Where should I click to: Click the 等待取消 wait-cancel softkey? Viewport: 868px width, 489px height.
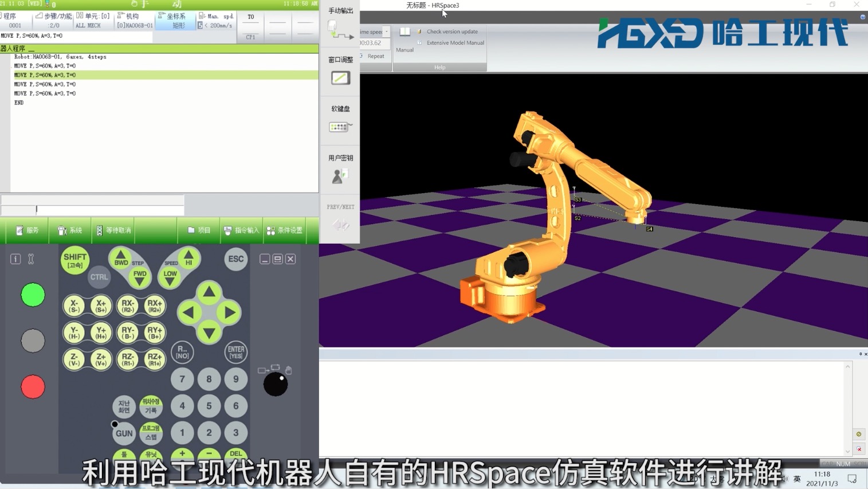coord(113,230)
